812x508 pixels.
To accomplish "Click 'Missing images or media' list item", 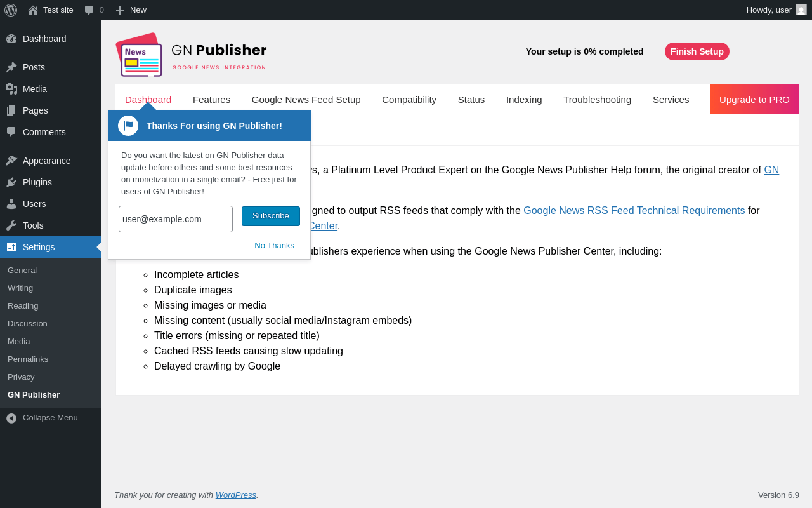I will point(210,305).
